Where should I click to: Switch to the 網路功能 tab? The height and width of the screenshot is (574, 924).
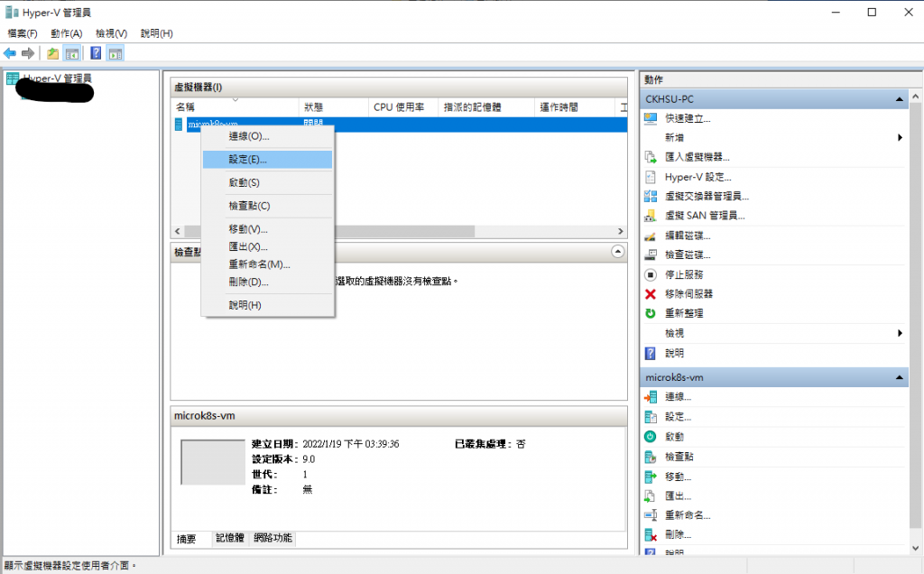(273, 538)
